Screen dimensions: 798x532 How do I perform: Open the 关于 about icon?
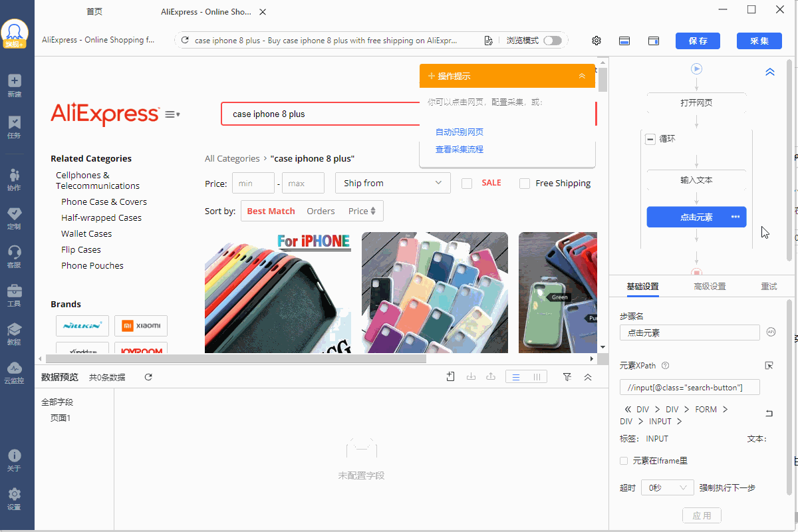[x=15, y=460]
